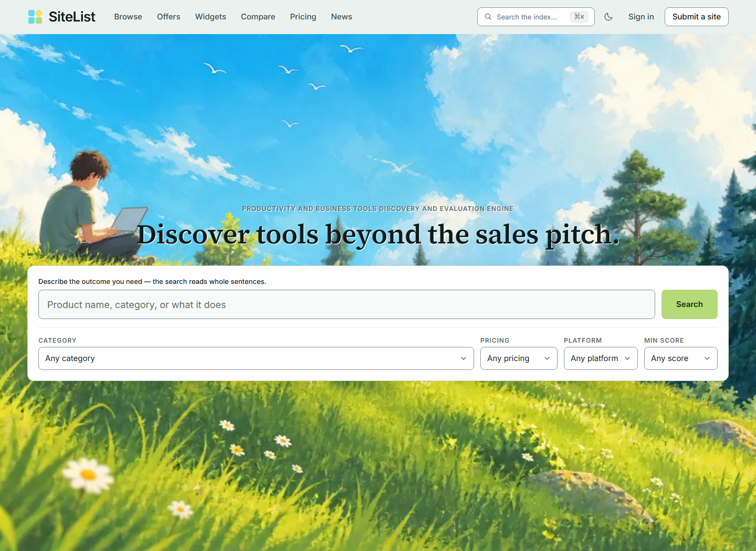Open the Any platform dropdown
The height and width of the screenshot is (551, 756).
click(601, 358)
